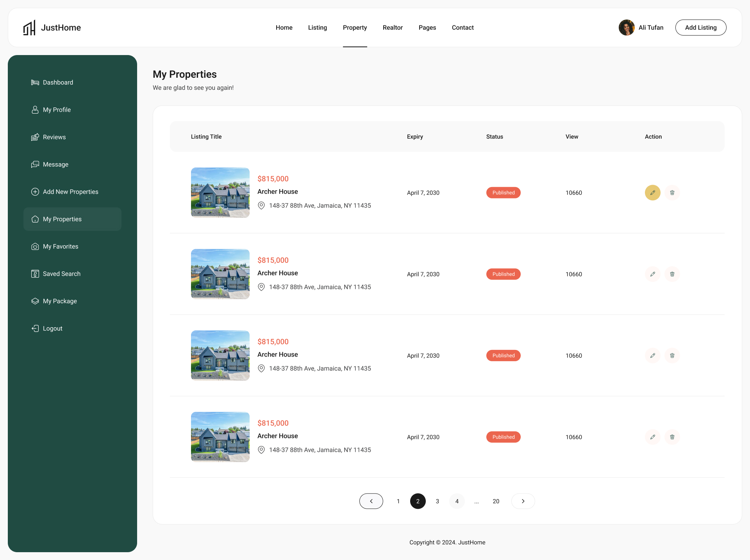Open Ali Tufan's profile avatar

pyautogui.click(x=627, y=27)
